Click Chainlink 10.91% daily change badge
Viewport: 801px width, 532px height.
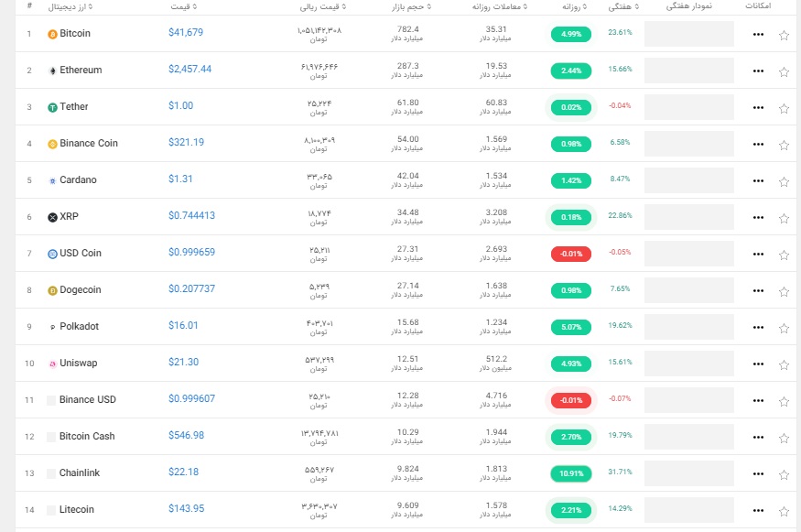point(571,473)
